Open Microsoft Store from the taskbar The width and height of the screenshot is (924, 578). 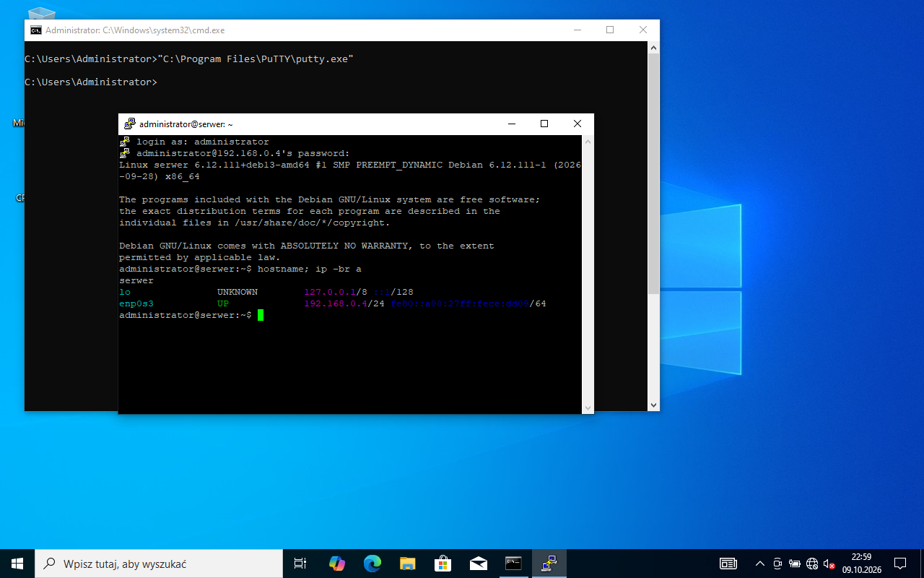tap(443, 564)
